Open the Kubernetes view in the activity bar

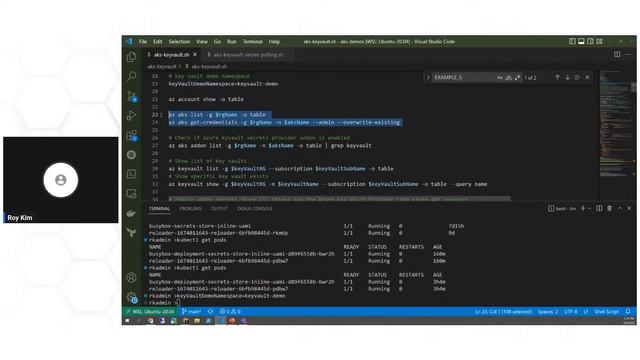(131, 155)
